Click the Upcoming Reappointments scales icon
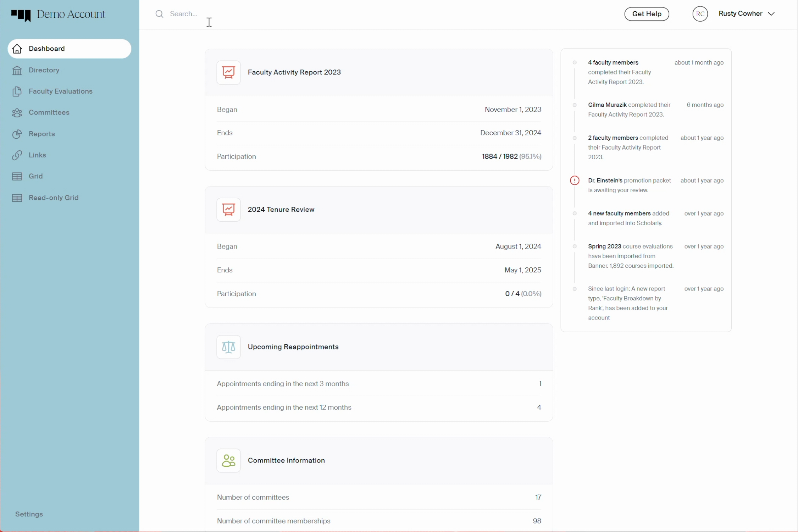This screenshot has width=798, height=532. [228, 347]
